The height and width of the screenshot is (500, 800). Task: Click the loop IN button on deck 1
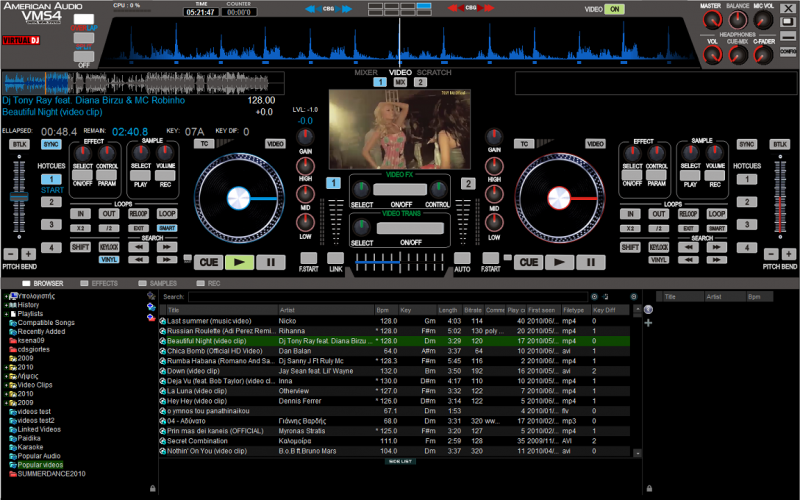click(x=81, y=214)
